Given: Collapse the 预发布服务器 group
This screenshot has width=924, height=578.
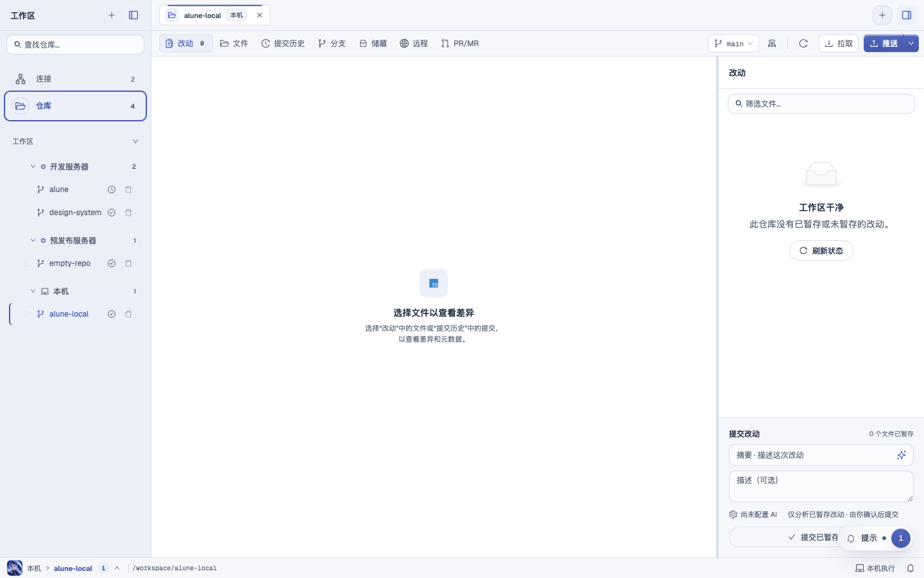Looking at the screenshot, I should [33, 240].
